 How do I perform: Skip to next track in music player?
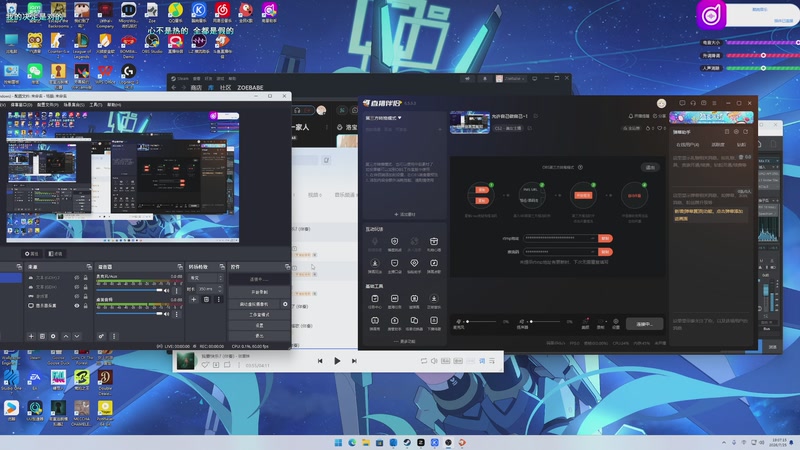[354, 361]
